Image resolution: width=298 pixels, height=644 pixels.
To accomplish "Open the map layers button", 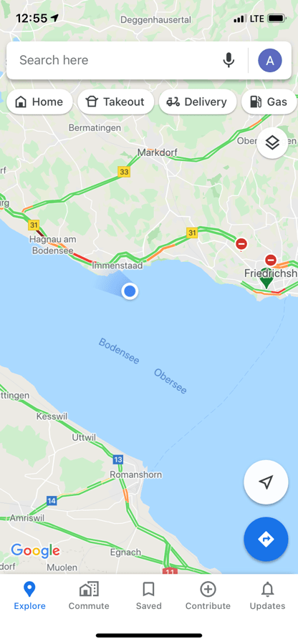I will pyautogui.click(x=272, y=143).
